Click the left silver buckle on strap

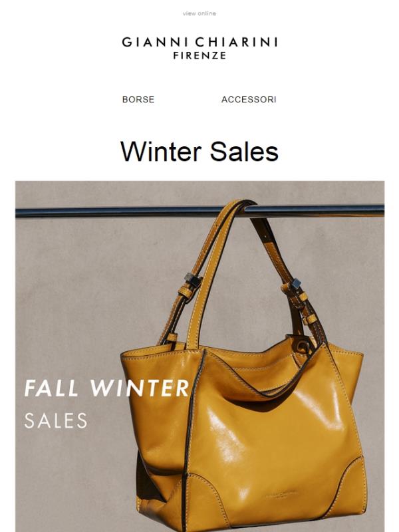tap(192, 280)
